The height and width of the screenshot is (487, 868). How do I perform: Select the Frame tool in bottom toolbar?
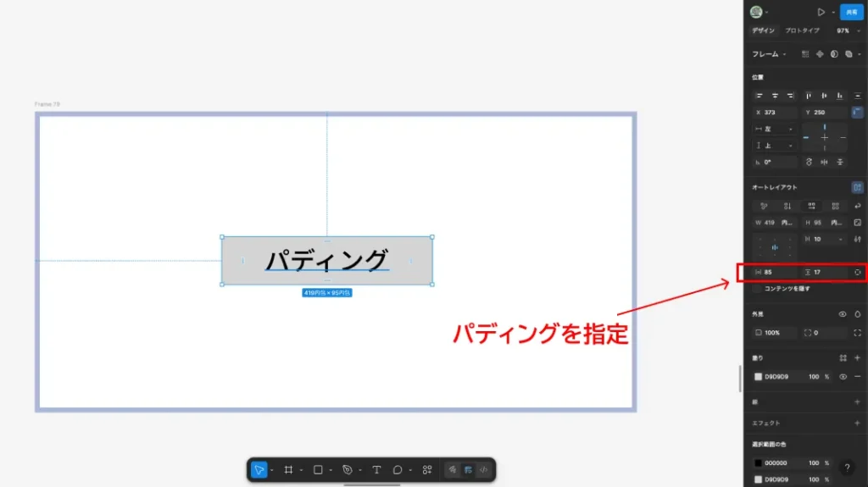[x=288, y=469]
